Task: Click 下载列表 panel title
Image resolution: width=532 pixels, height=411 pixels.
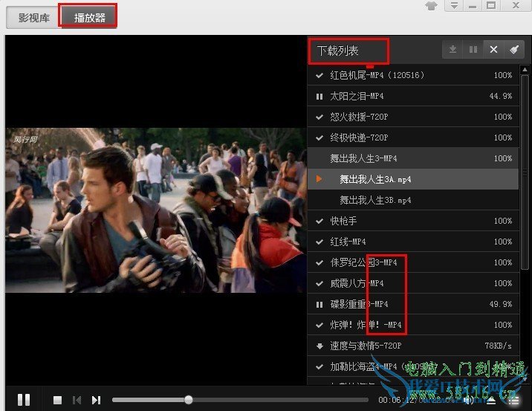Action: [337, 51]
